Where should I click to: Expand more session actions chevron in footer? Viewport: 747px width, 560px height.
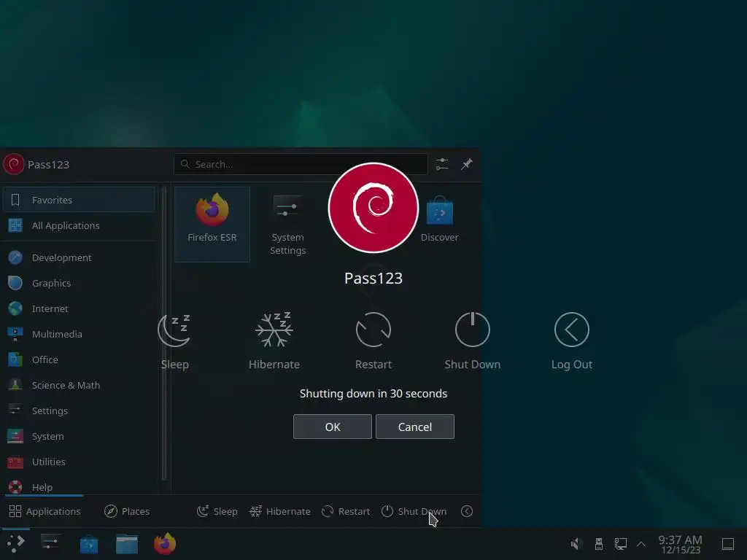click(x=467, y=511)
